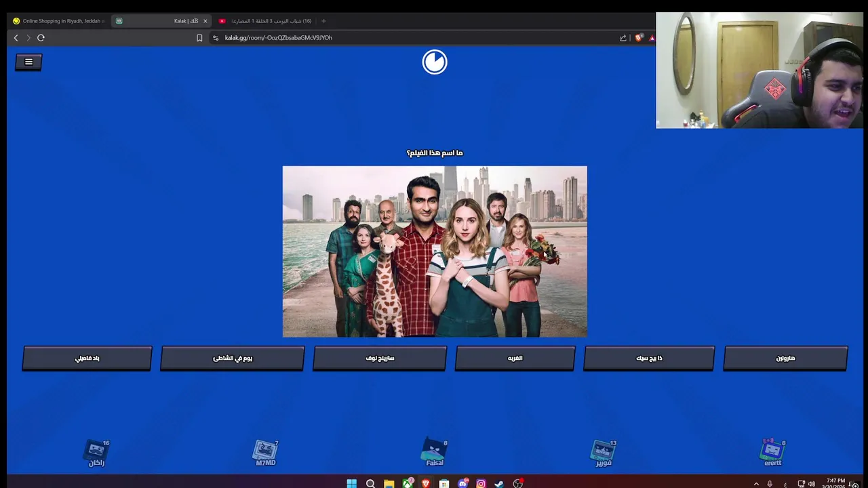
Task: Close the Kalak browser tab
Action: coord(205,21)
